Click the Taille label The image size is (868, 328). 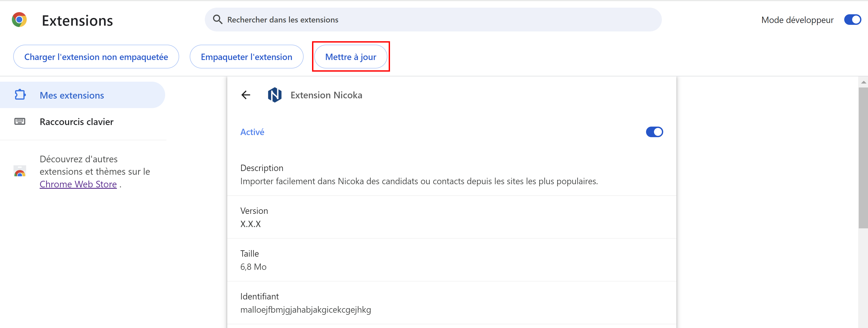tap(249, 253)
